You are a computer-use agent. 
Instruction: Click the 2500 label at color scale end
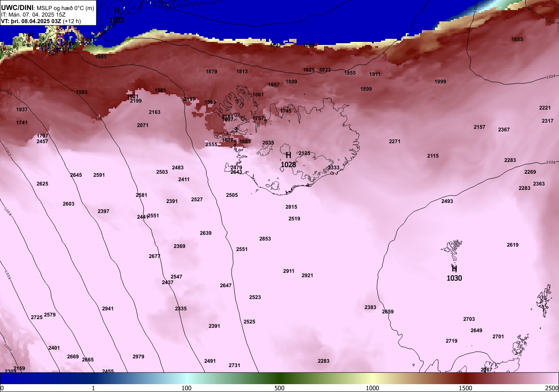pos(552,388)
